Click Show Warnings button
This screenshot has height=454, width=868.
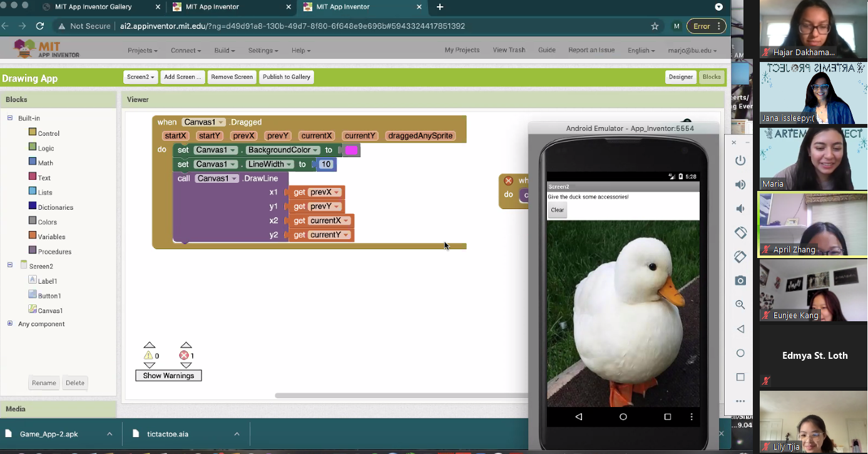[168, 376]
